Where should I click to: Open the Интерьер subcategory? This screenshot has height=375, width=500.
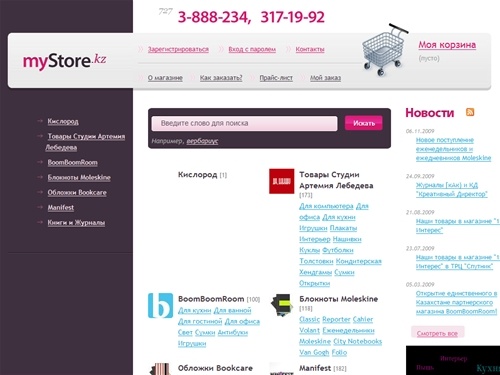315,239
